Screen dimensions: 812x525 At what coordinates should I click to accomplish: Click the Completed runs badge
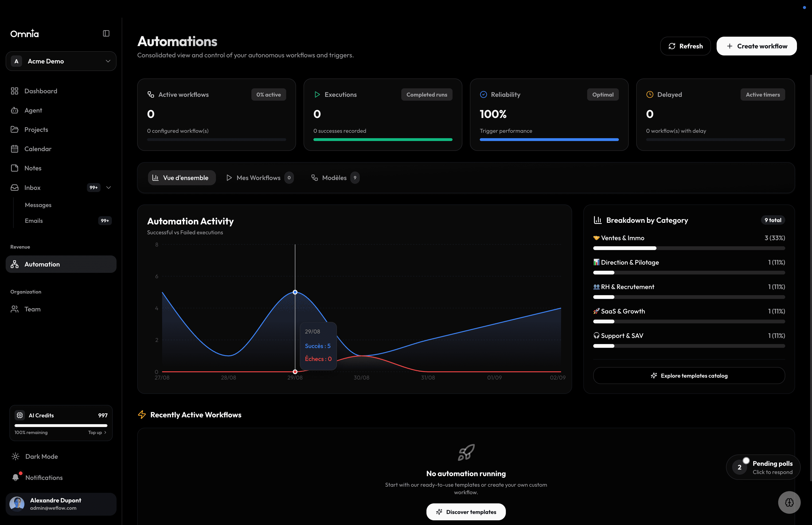click(x=427, y=94)
